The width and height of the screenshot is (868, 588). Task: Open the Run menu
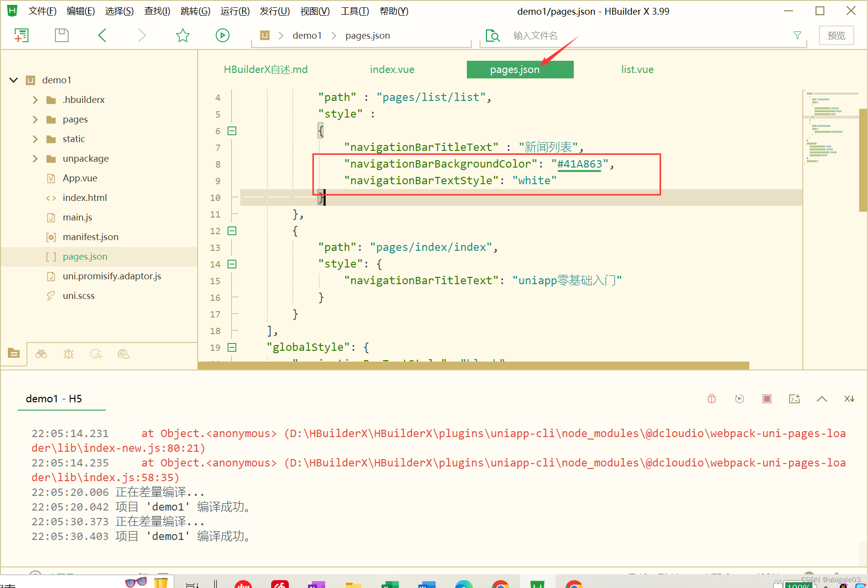[235, 11]
